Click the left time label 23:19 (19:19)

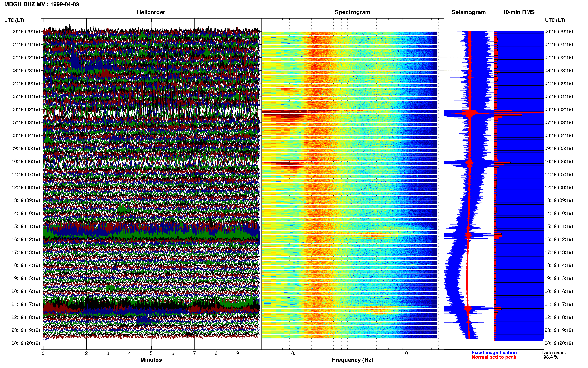coord(26,330)
